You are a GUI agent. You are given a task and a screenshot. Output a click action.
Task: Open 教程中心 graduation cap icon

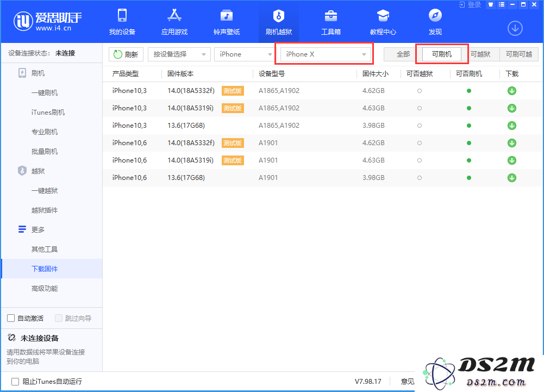pos(383,16)
